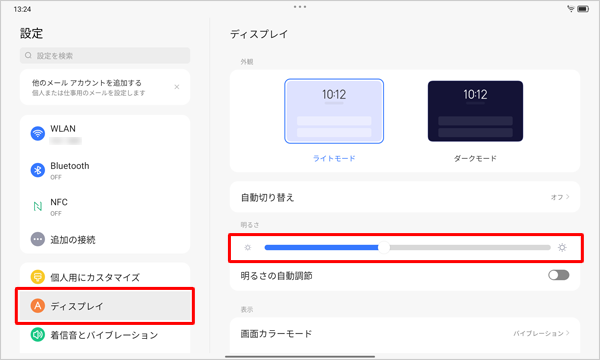The image size is (600, 360).
Task: Click 個人または仕事用のメールを設定します text
Action: pos(88,93)
